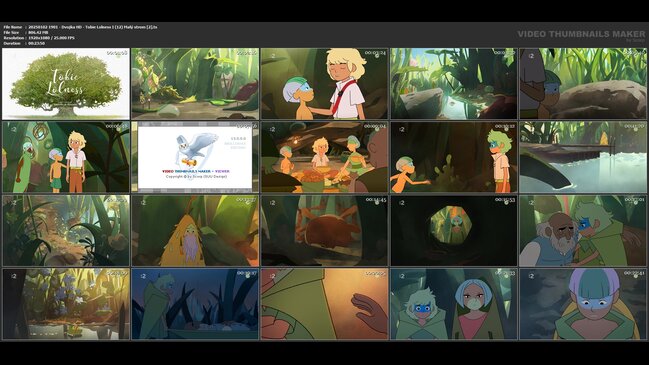Click the green-haired boy facing small child thumbnail
649x365 pixels.
(454, 157)
